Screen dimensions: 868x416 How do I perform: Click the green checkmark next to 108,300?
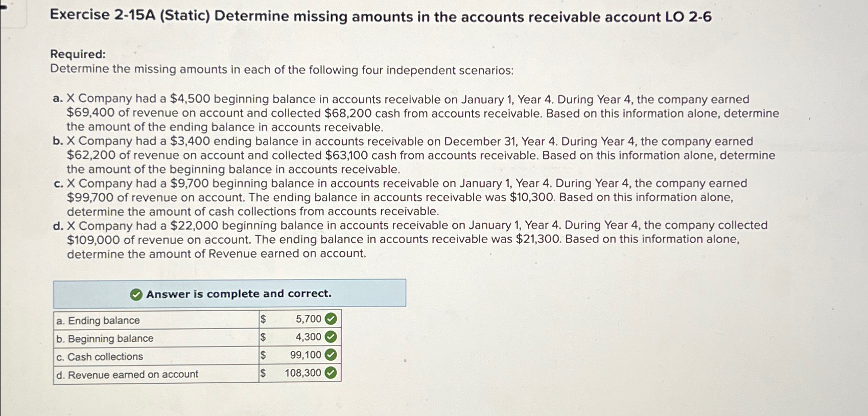click(331, 373)
